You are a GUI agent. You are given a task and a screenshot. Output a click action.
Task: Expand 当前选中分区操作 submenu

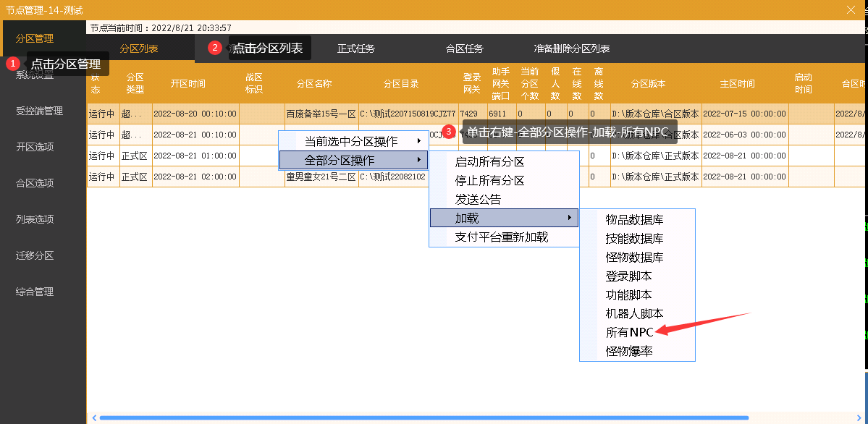click(x=353, y=141)
